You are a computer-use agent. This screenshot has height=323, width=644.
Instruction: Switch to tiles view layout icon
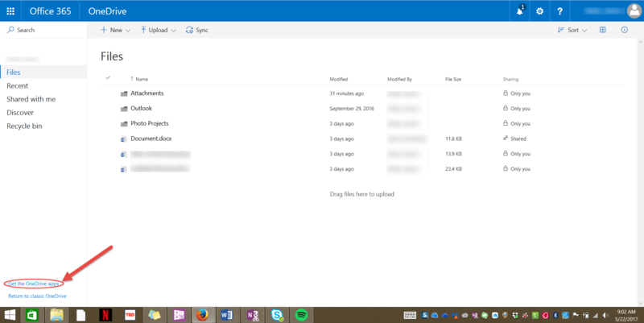[602, 30]
